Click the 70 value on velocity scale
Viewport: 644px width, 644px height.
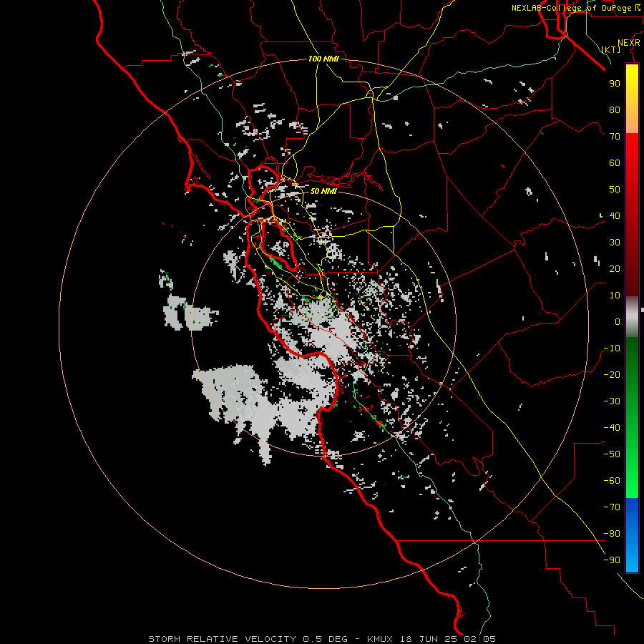[x=615, y=137]
